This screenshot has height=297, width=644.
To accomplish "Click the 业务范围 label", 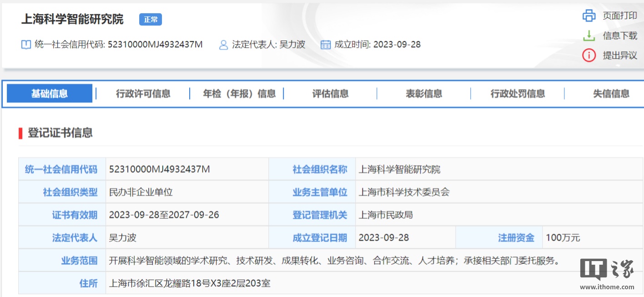I will (x=79, y=261).
